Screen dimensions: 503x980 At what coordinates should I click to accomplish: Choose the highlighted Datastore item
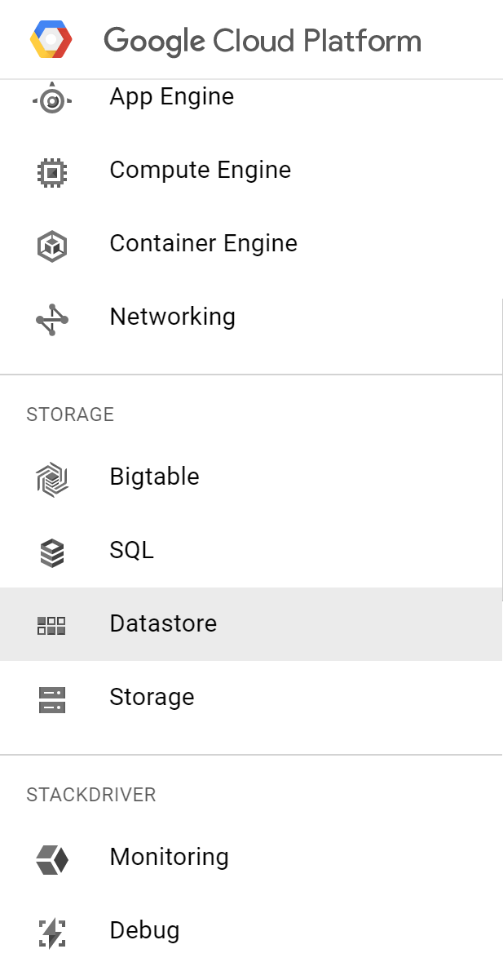point(163,624)
